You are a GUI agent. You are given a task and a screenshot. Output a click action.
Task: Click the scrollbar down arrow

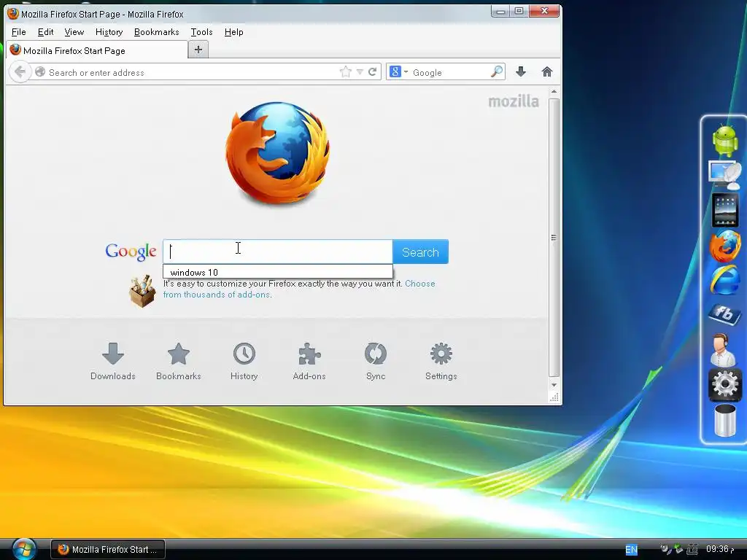pyautogui.click(x=554, y=385)
